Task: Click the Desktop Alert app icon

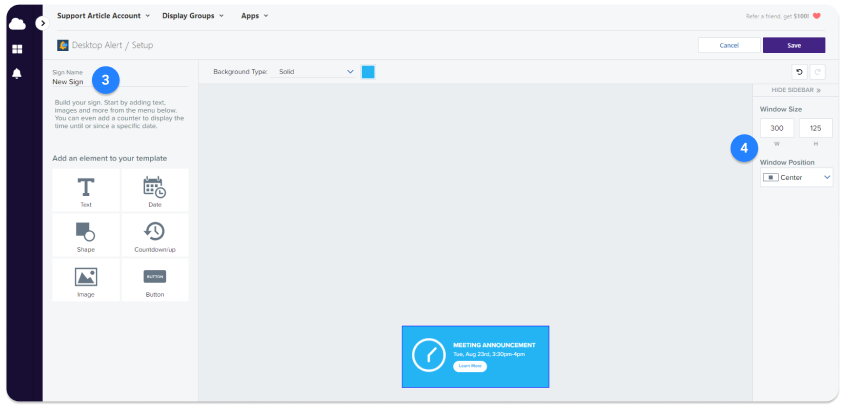Action: point(63,45)
